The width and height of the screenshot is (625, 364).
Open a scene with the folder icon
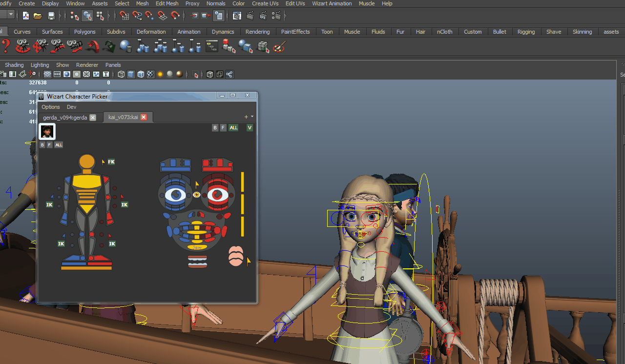click(38, 16)
